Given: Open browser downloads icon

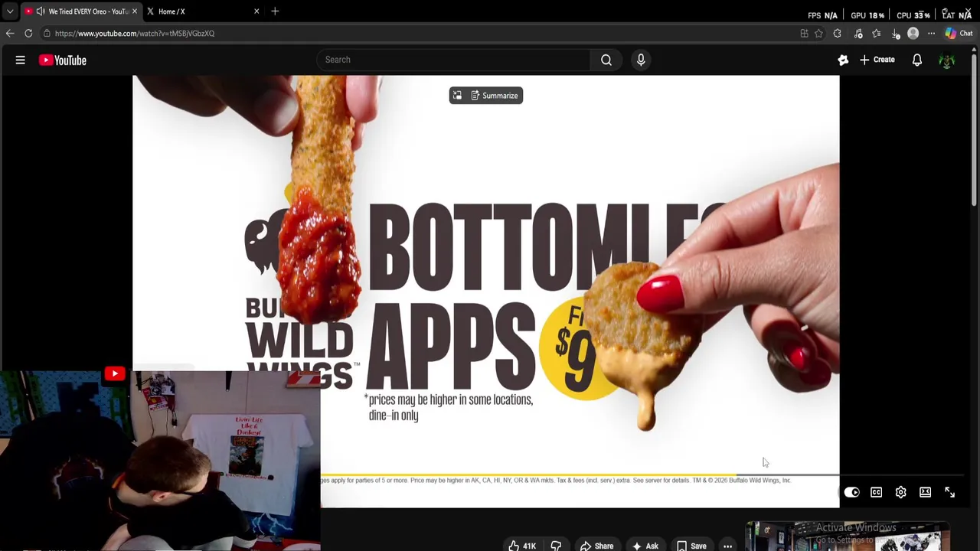Looking at the screenshot, I should point(896,33).
